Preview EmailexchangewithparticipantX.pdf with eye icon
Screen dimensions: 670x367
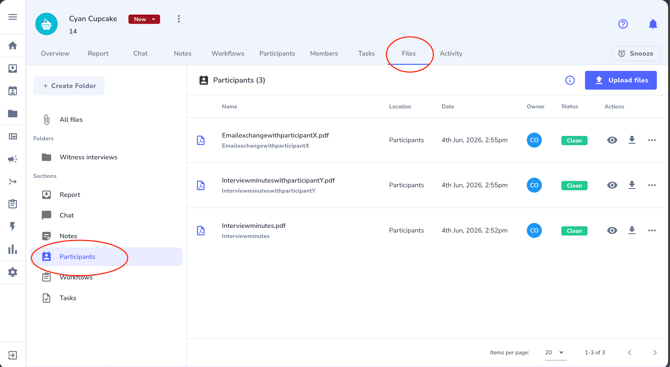point(612,140)
